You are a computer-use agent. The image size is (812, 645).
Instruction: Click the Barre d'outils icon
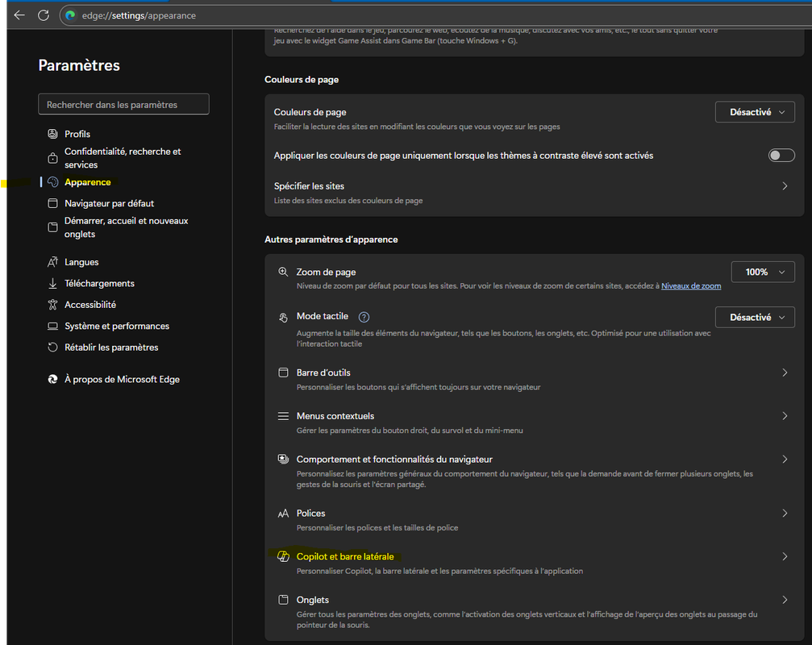pyautogui.click(x=283, y=372)
